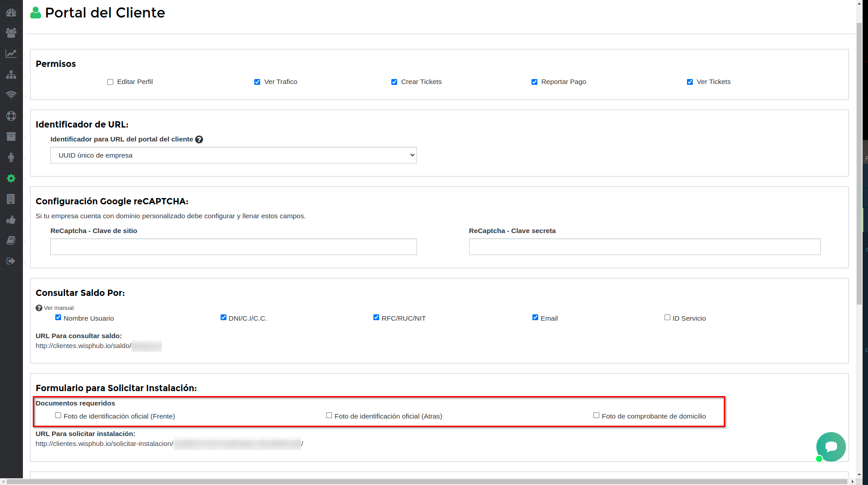868x485 pixels.
Task: Click the horizontal scrollbar at bottom
Action: pyautogui.click(x=427, y=481)
